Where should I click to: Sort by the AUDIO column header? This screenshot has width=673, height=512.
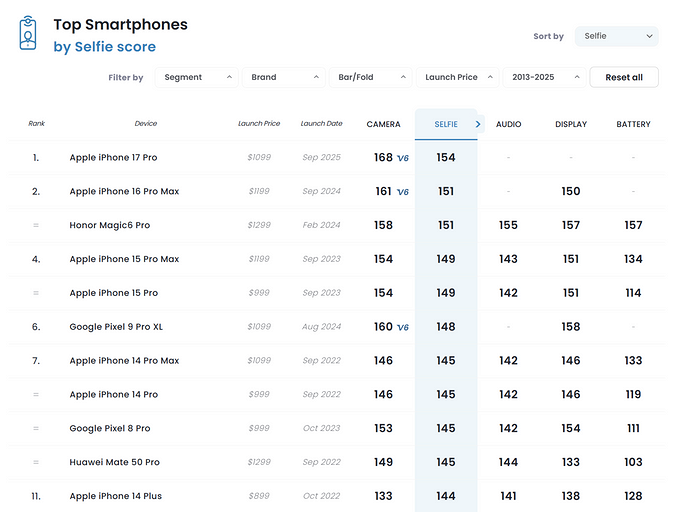point(508,125)
